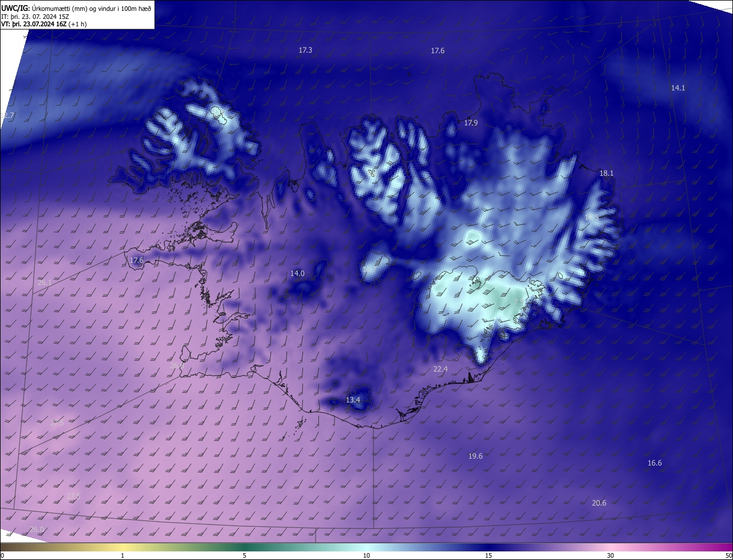This screenshot has height=560, width=733.
Task: Click the 12.7 value at the left edge
Action: point(7,115)
